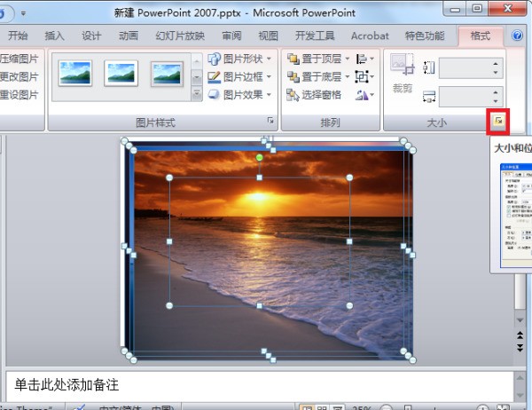Click the Rotate objects icon
Viewport: 532px width, 410px height.
pyautogui.click(x=364, y=95)
